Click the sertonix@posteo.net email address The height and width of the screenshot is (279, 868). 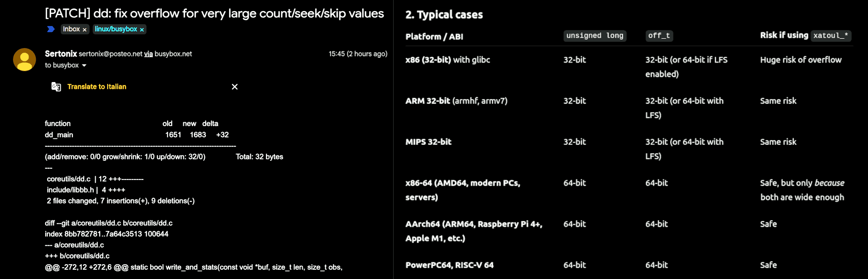(110, 54)
